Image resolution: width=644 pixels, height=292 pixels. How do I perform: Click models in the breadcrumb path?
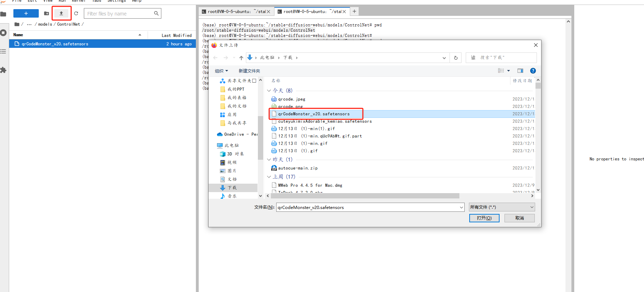pyautogui.click(x=45, y=24)
